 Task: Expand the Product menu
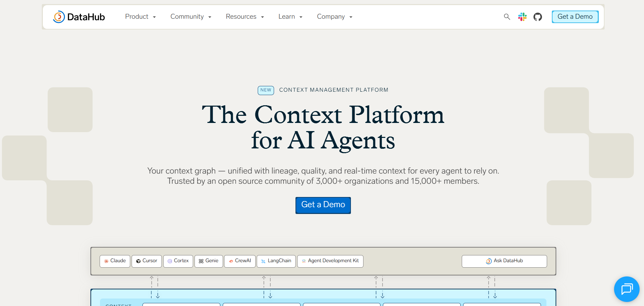140,17
